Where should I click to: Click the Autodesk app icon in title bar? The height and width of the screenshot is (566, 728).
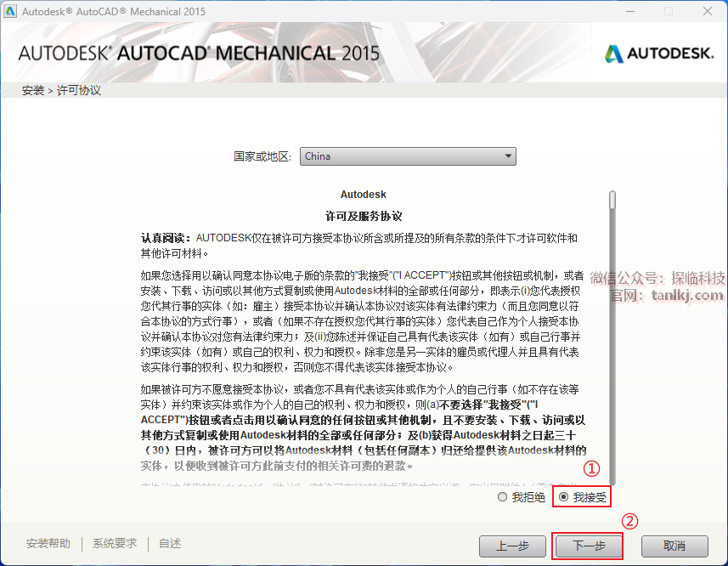click(x=9, y=12)
